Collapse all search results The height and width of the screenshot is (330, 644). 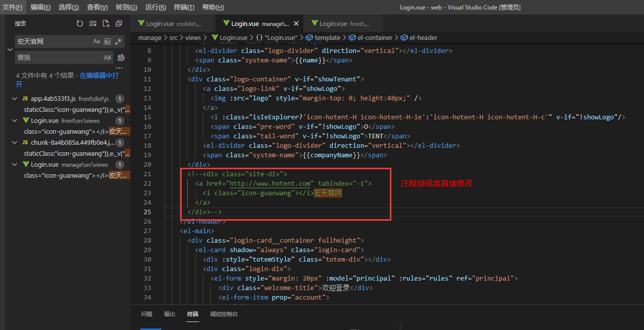coord(119,23)
